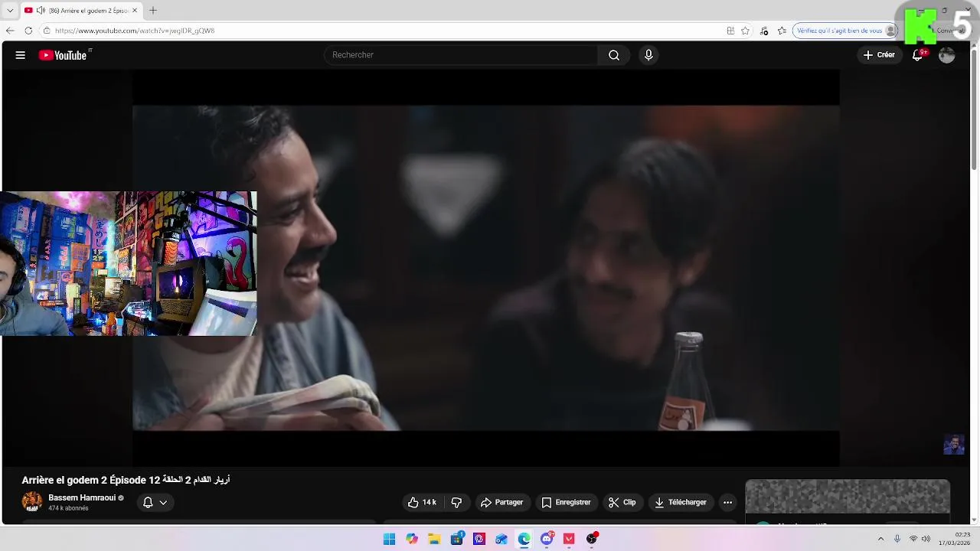Screen dimensions: 980x551
Task: Open the tab search dropdown arrow
Action: pos(10,11)
